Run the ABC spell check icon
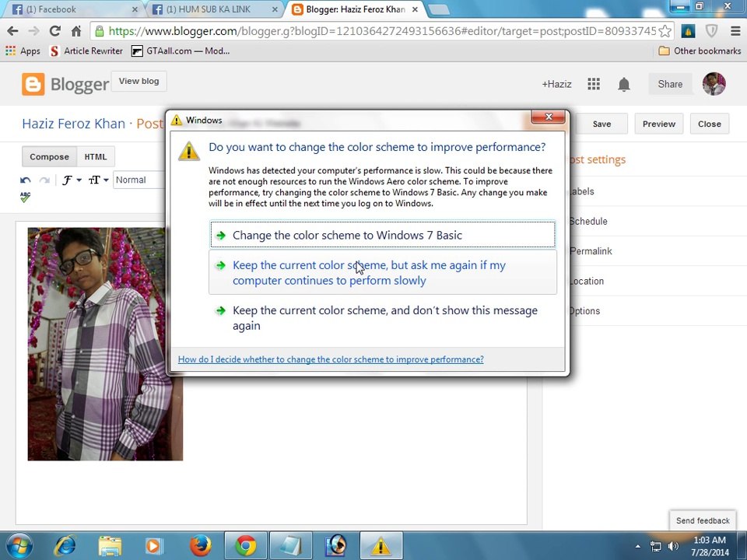This screenshot has width=747, height=560. 25,197
